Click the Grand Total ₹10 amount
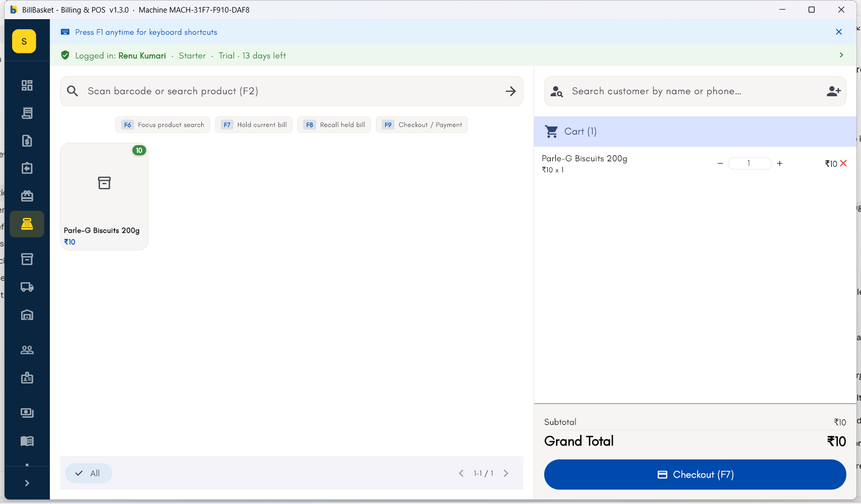 click(836, 442)
